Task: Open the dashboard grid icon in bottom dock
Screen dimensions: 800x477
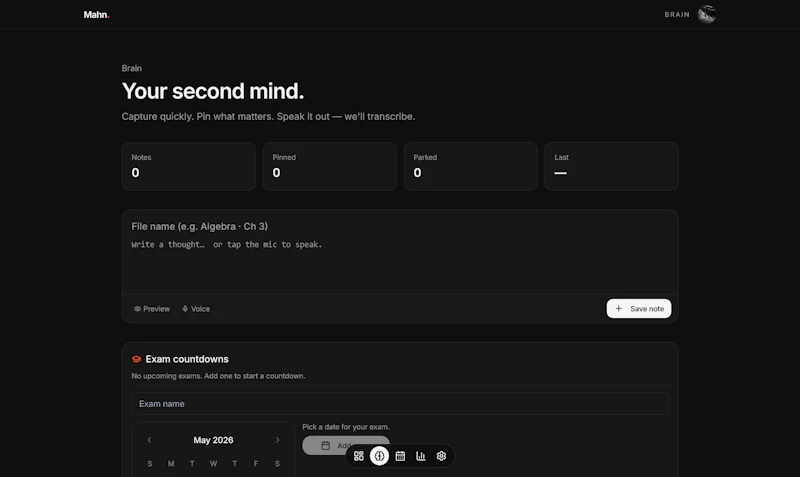Action: (x=359, y=456)
